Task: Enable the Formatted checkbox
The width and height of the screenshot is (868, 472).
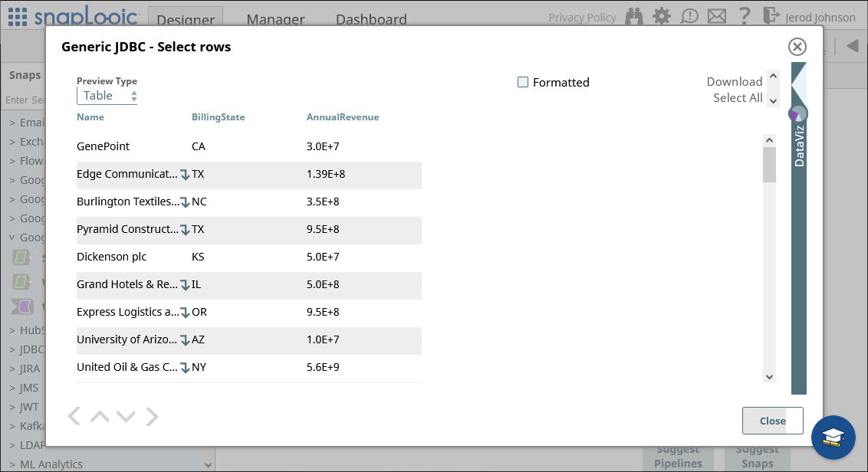Action: [x=523, y=82]
